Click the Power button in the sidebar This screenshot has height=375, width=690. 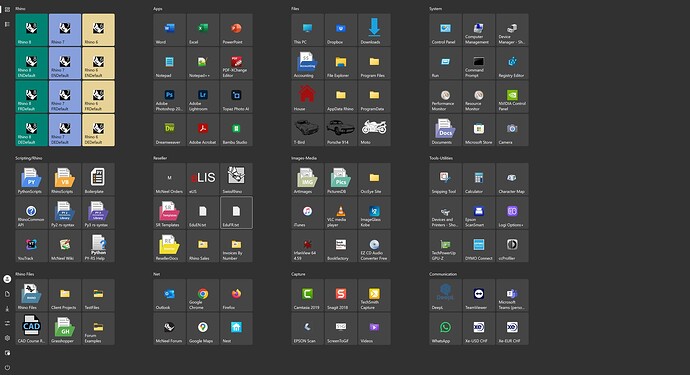pos(7,368)
